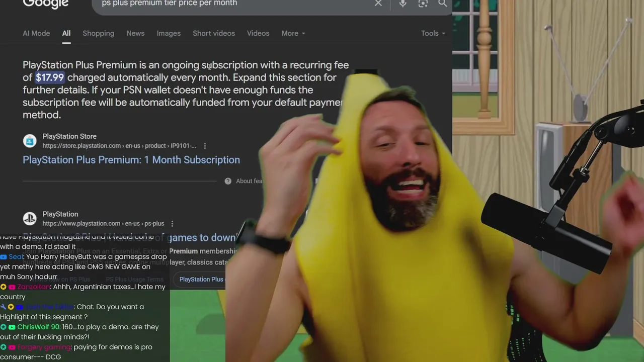
Task: Start voice search with microphone icon
Action: (403, 4)
